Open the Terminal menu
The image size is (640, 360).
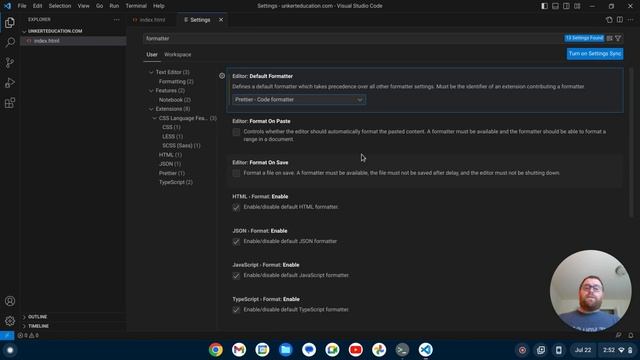pos(136,6)
